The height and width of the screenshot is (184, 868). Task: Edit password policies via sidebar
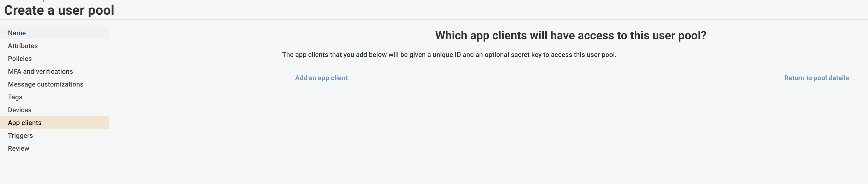[x=20, y=58]
